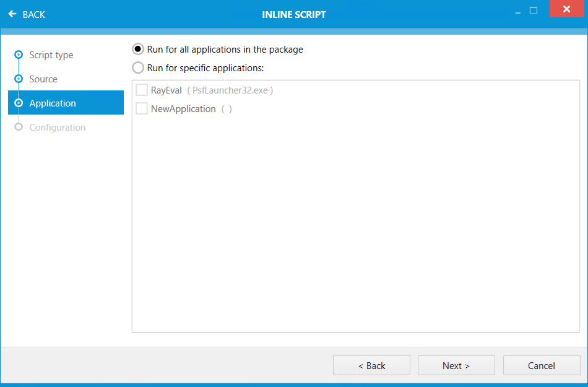Open the Configuration wizard step
Image resolution: width=588 pixels, height=387 pixels.
point(56,127)
